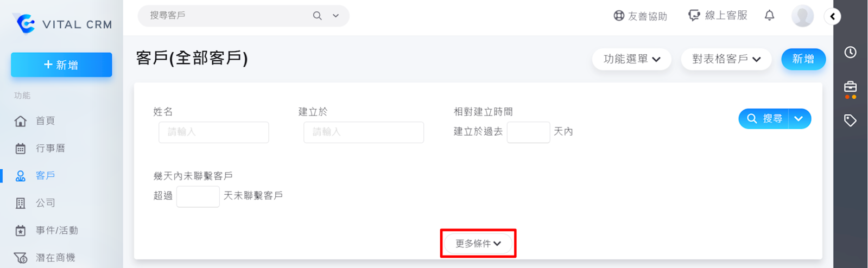868x268 pixels.
Task: Collapse right panel with the arrow icon
Action: point(833,16)
